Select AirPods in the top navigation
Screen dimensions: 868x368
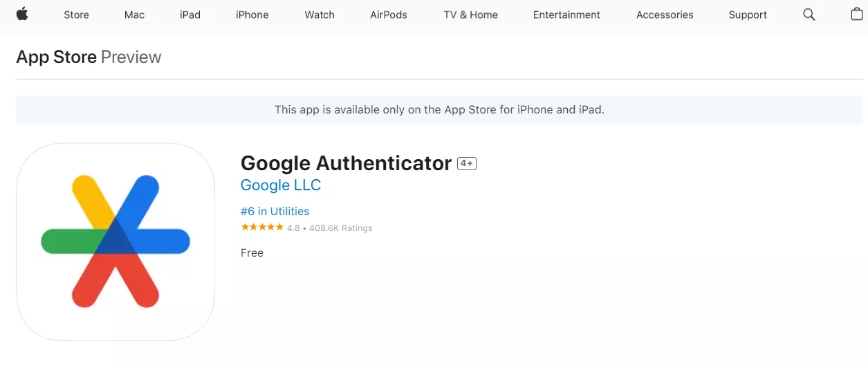[x=389, y=15]
